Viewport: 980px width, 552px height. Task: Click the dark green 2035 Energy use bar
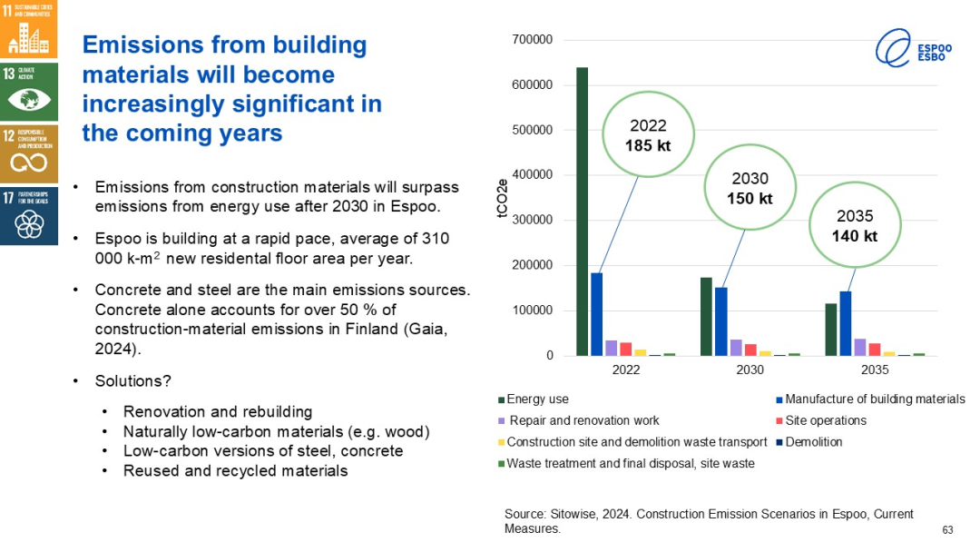[x=830, y=330]
